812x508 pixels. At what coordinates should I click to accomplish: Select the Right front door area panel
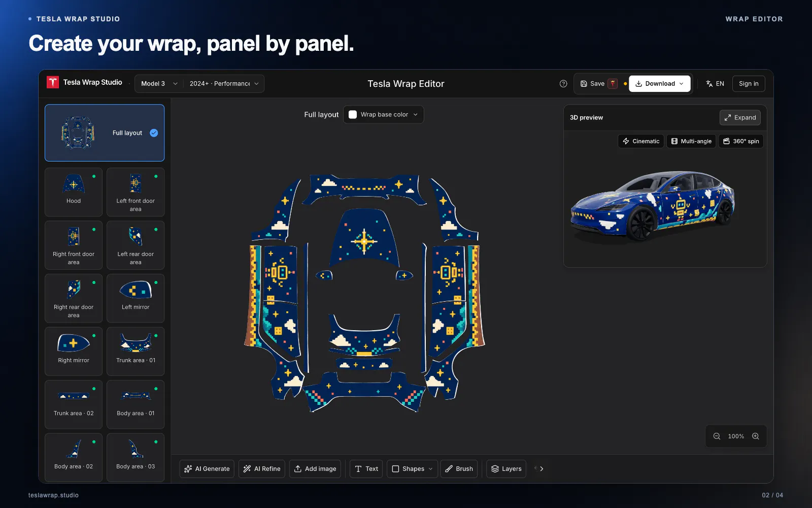74,245
